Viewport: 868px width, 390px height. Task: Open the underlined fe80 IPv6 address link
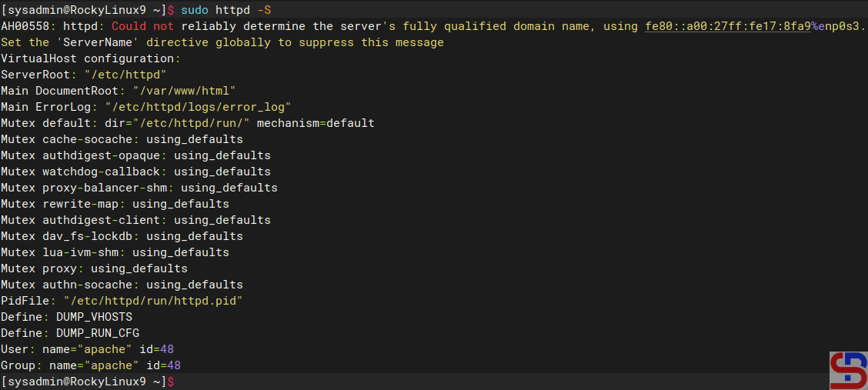coord(727,26)
